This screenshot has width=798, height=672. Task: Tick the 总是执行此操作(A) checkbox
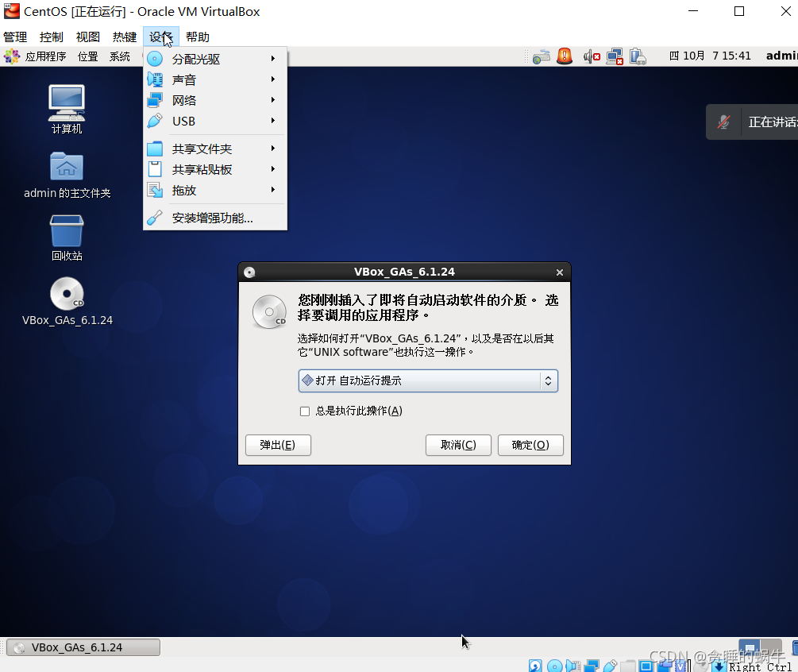(305, 411)
